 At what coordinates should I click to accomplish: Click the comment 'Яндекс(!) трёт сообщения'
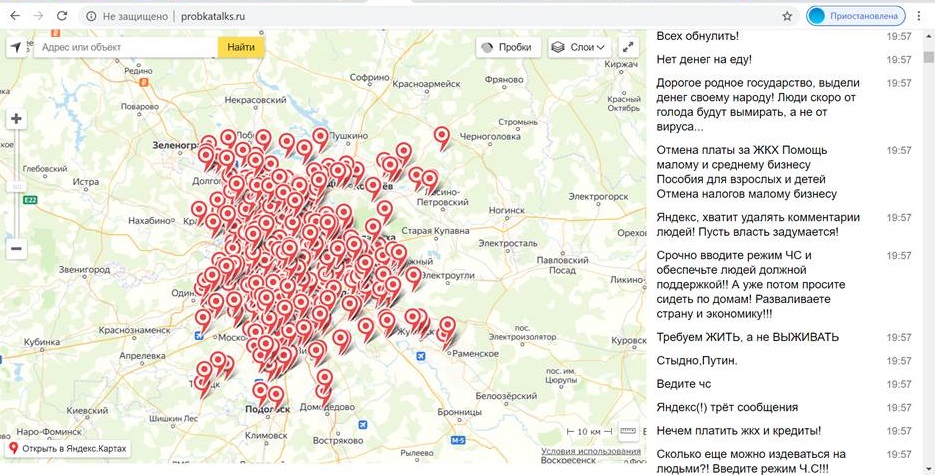(727, 407)
